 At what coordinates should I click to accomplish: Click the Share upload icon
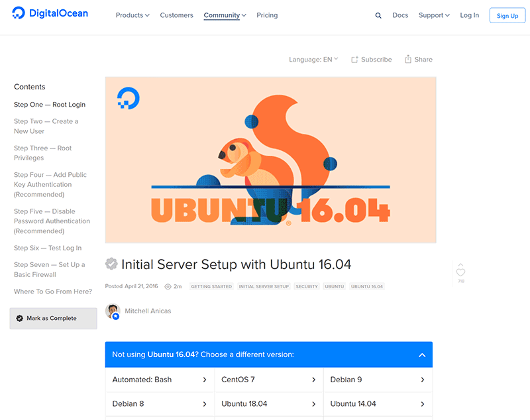408,59
